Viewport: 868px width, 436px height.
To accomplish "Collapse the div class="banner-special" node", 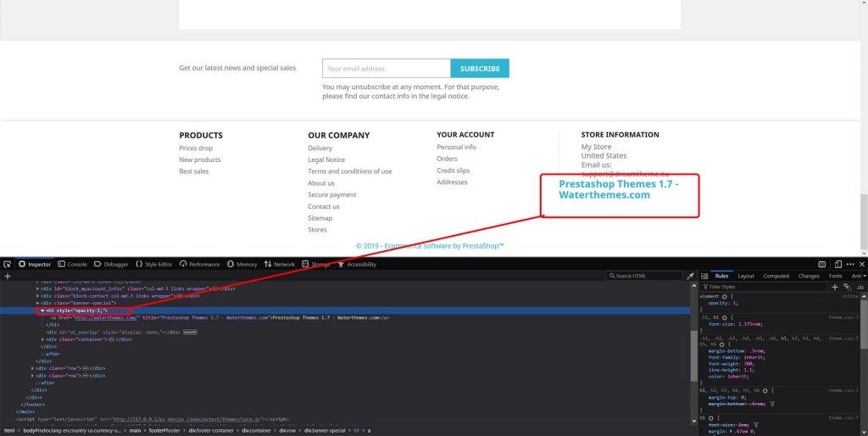I will coord(37,303).
